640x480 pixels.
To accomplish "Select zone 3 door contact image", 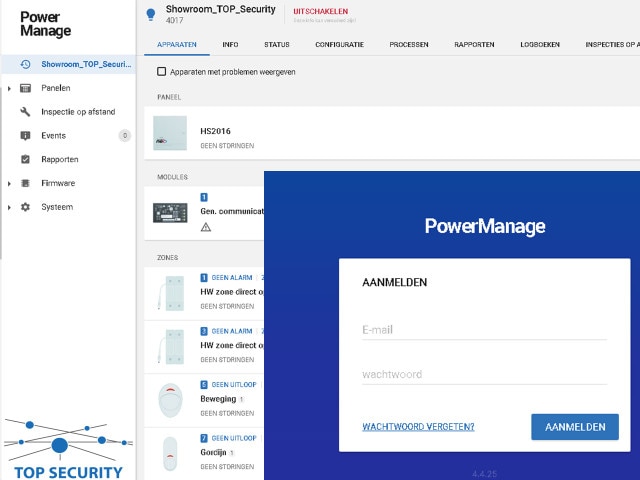I will (171, 347).
